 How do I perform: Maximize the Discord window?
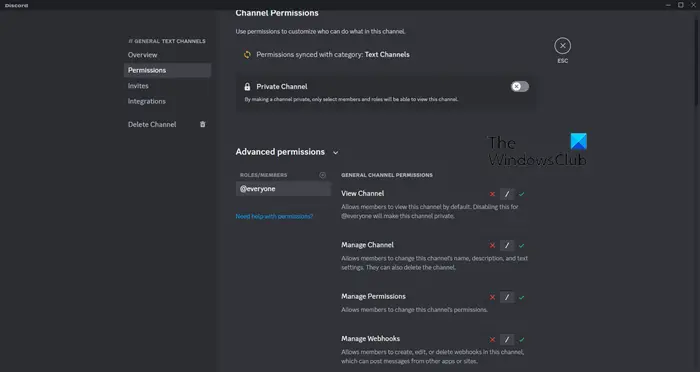(681, 5)
